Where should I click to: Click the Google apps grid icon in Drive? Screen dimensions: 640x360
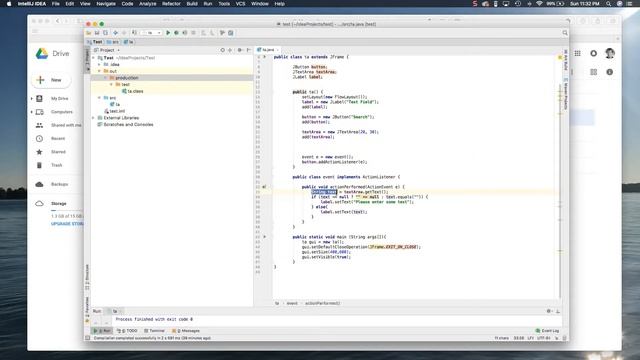[x=578, y=53]
